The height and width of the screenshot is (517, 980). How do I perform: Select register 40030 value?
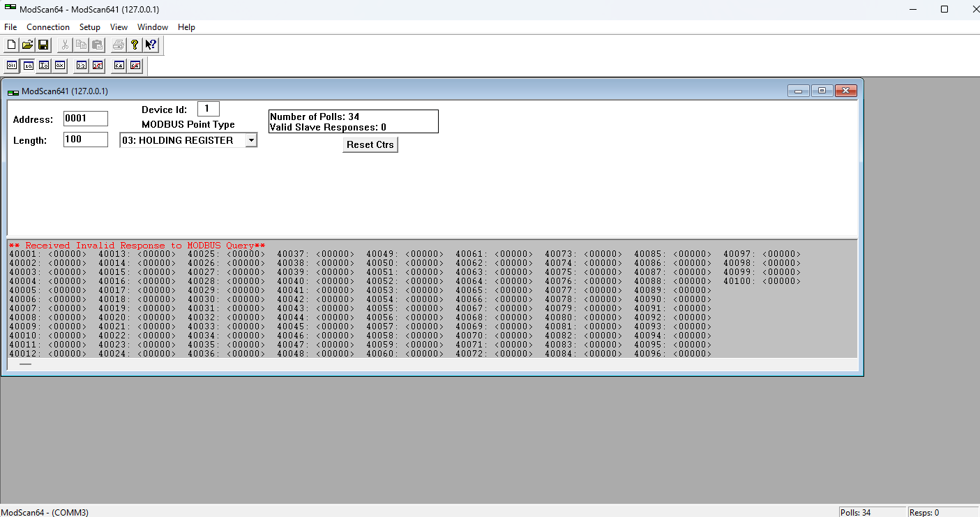click(x=246, y=299)
